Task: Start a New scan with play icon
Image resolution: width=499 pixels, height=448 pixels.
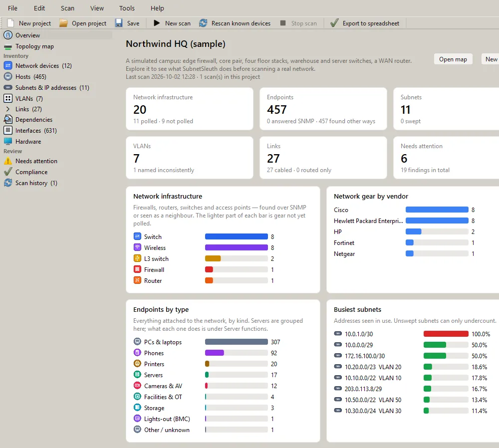Action: (157, 23)
